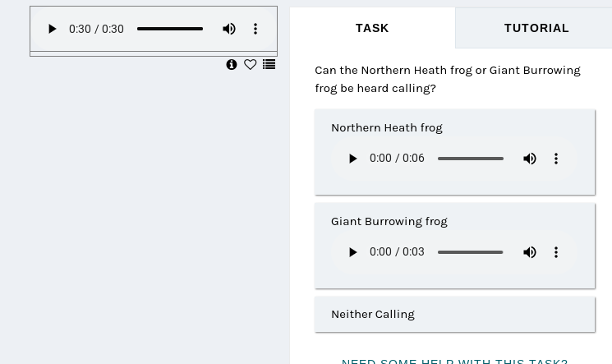Play the main 30-second audio recording
Screen dimensions: 612x364
52,29
